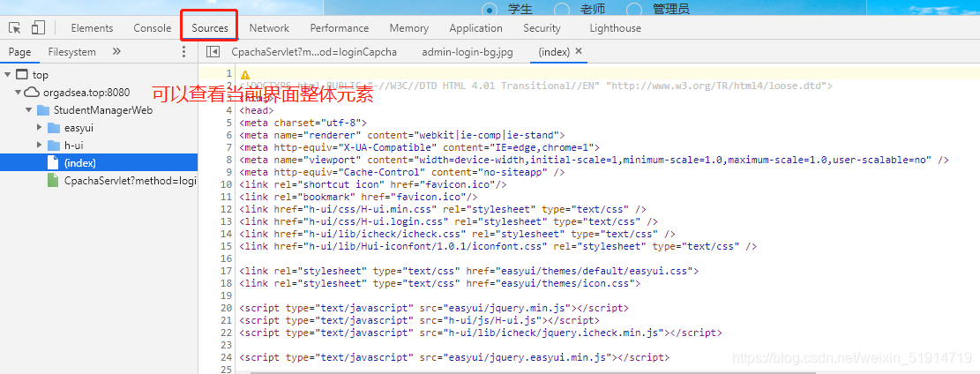Click the easyui/jquery.min.js script line
Viewport: 980px width, 374px height.
pos(434,308)
